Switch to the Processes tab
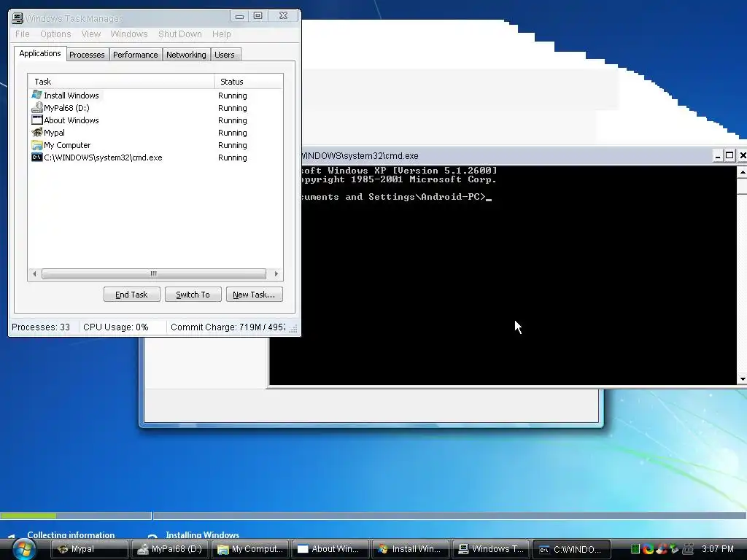Image resolution: width=747 pixels, height=560 pixels. click(87, 55)
